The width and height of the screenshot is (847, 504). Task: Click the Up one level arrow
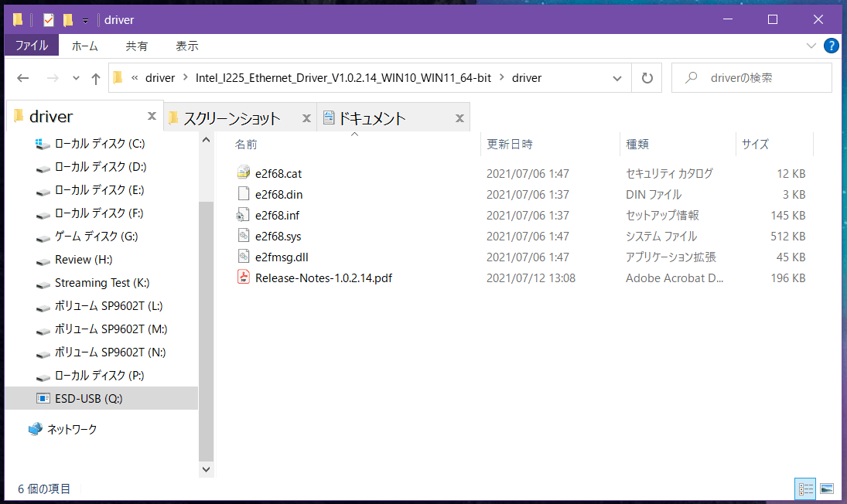pyautogui.click(x=96, y=78)
